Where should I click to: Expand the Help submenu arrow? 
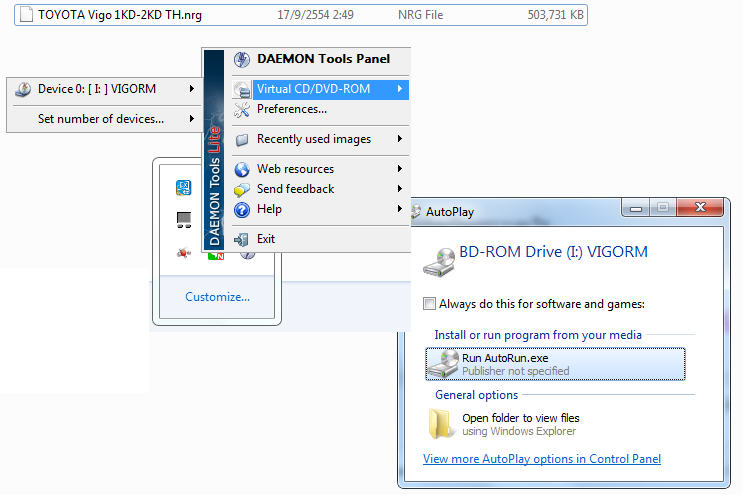point(400,208)
